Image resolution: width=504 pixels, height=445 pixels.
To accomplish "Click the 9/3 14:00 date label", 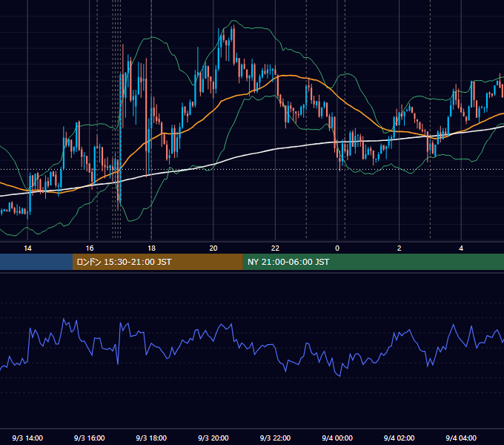I will tap(27, 438).
